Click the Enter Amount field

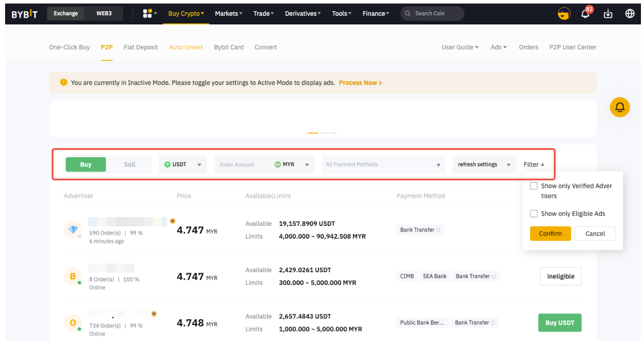(243, 164)
